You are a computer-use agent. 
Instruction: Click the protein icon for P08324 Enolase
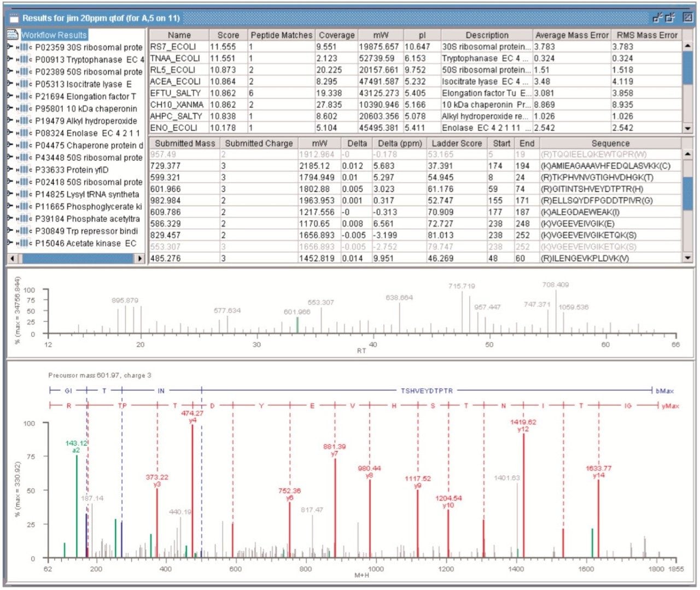point(24,133)
